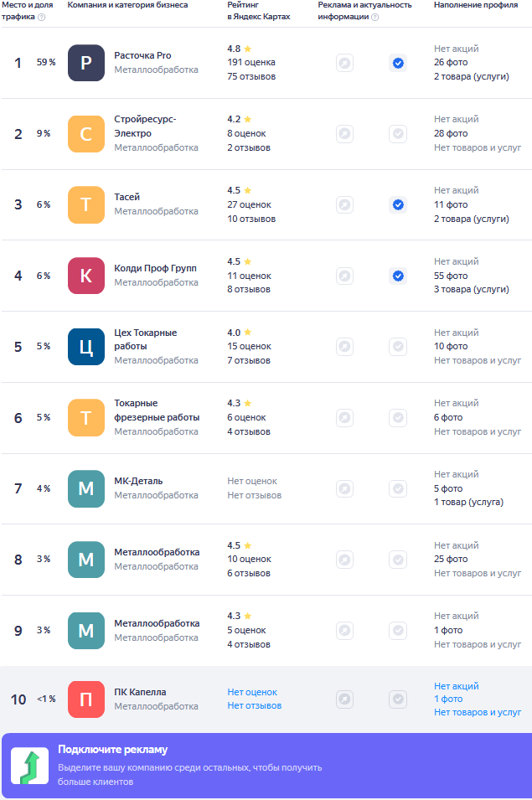This screenshot has height=800, width=532.
Task: Click 'Нет оценок' link for ПК Капелла
Action: (252, 692)
